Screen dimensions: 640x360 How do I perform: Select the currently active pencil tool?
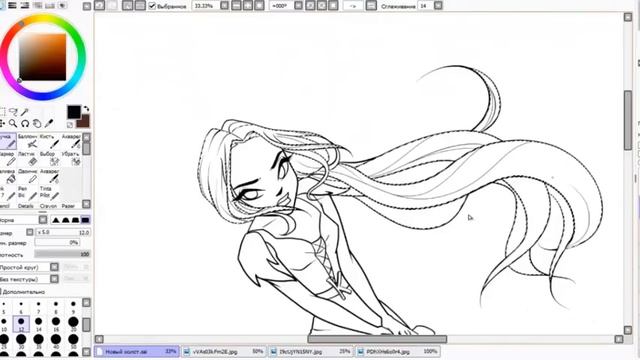click(8, 141)
